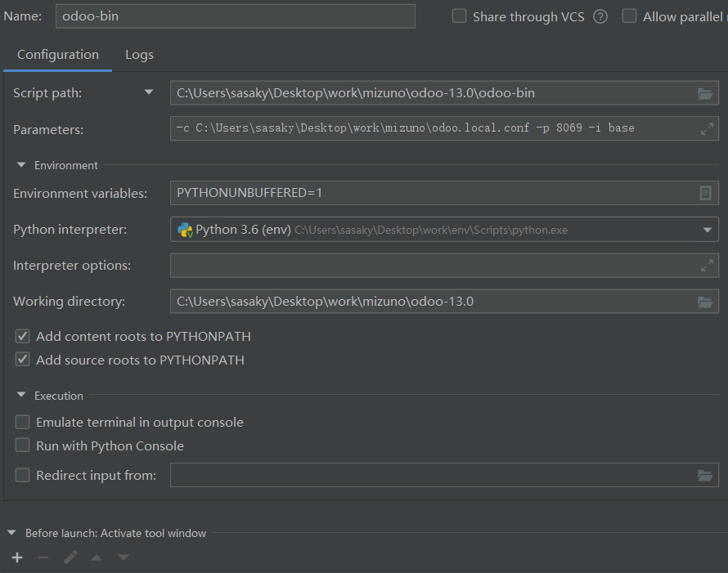Expand the Interpreter options field
Viewport: 728px width, 573px height.
point(707,266)
